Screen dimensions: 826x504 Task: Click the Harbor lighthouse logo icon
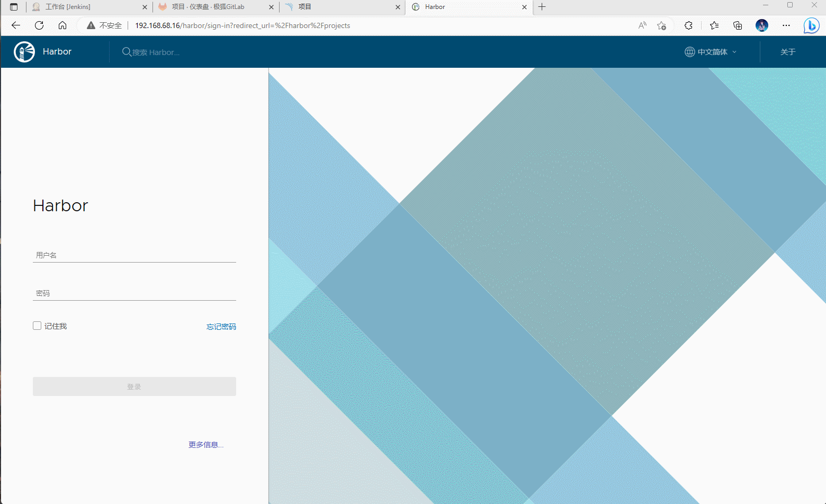[x=24, y=52]
